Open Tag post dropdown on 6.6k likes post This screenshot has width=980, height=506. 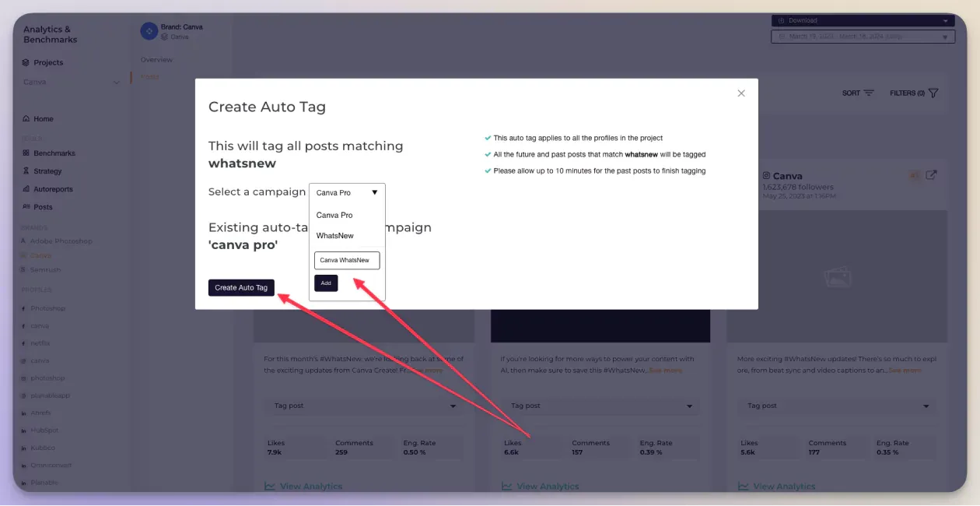point(600,406)
